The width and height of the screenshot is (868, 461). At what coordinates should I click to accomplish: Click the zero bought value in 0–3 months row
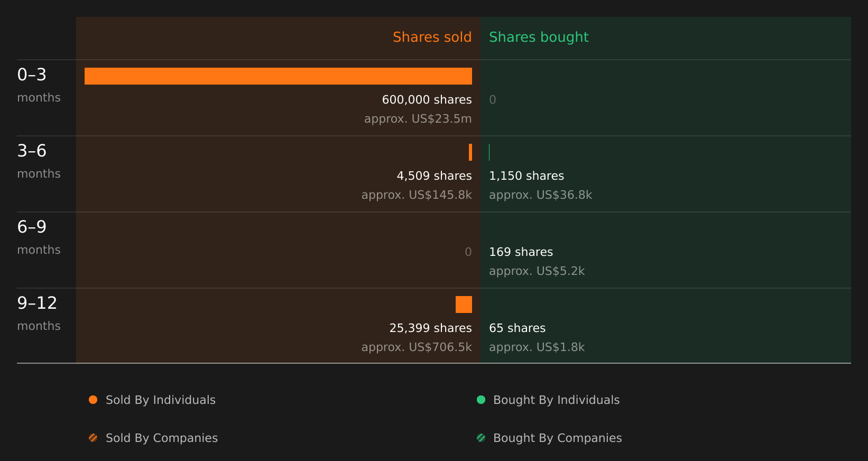coord(493,99)
